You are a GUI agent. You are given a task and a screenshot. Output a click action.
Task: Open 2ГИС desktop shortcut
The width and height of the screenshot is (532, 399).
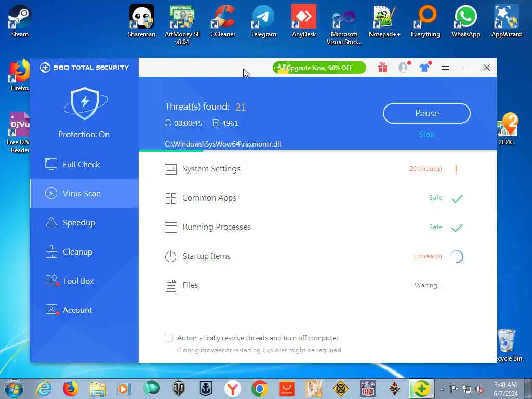tap(507, 129)
